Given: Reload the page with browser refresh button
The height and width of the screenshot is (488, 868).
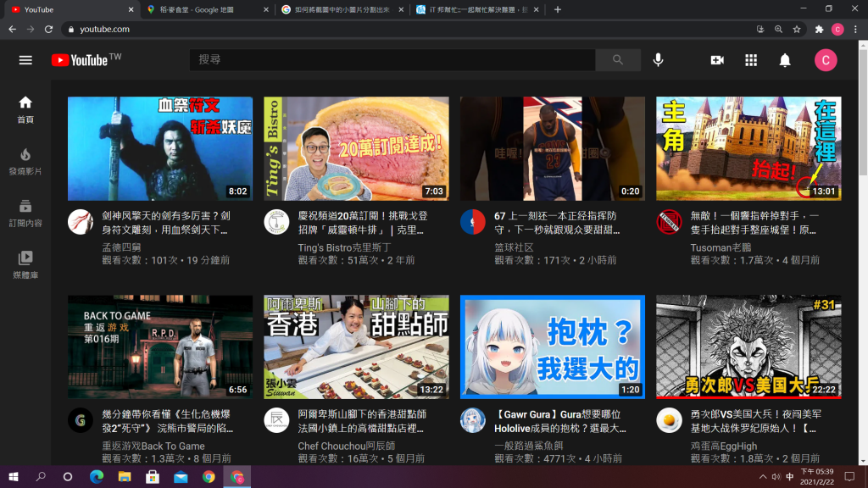Looking at the screenshot, I should tap(48, 30).
